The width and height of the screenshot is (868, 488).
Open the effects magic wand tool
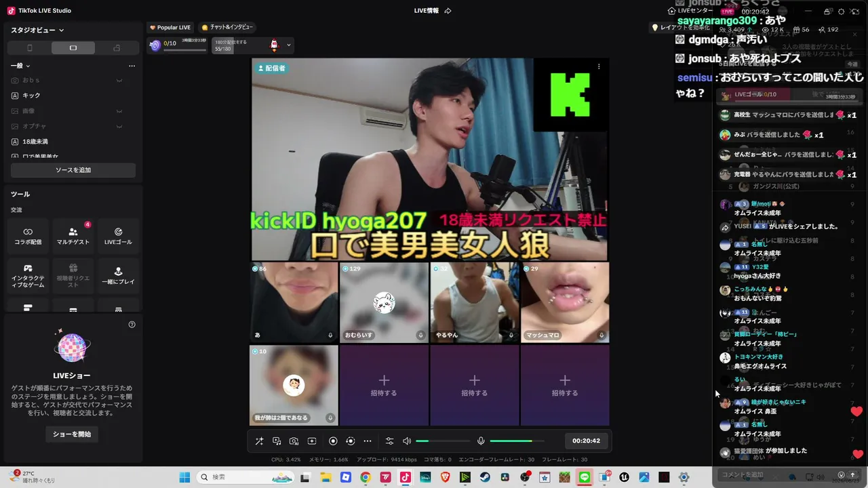pyautogui.click(x=259, y=441)
